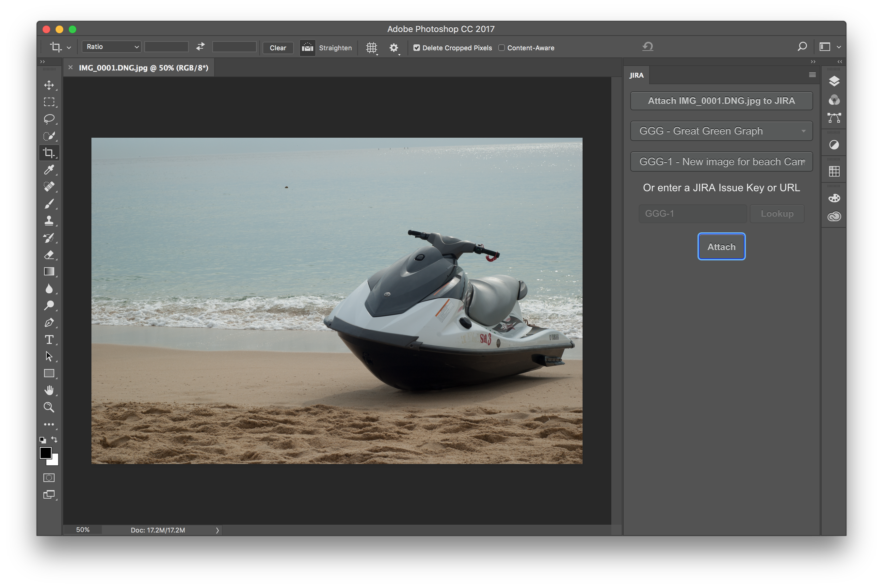The height and width of the screenshot is (588, 883).
Task: Uncheck Delete Cropped Pixels
Action: point(417,48)
